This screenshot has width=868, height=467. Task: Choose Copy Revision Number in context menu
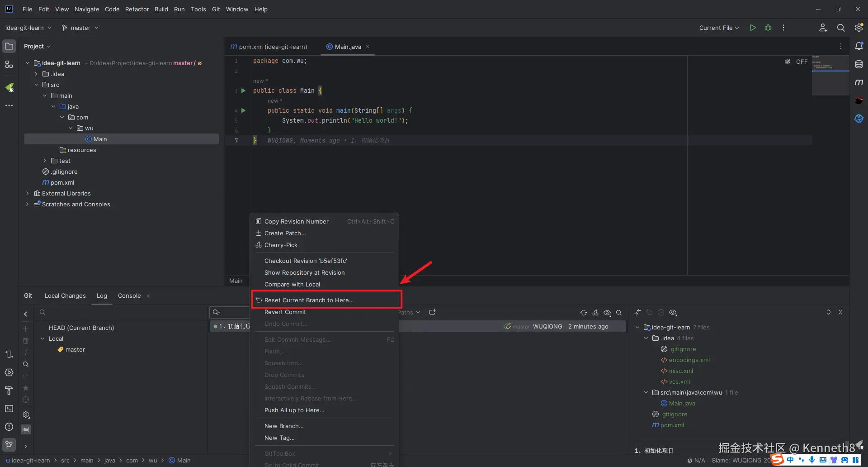(325, 221)
